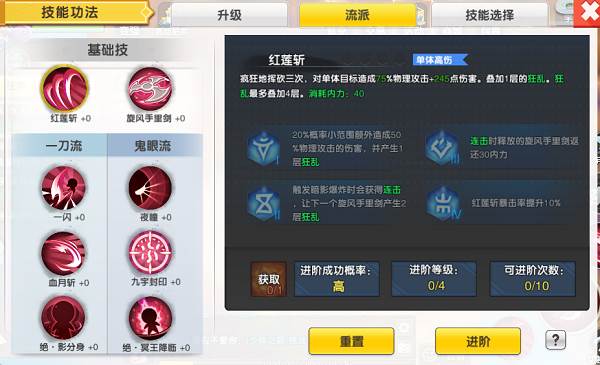The height and width of the screenshot is (365, 600).
Task: Select the 旋风手里剑 skill icon
Action: coord(150,88)
